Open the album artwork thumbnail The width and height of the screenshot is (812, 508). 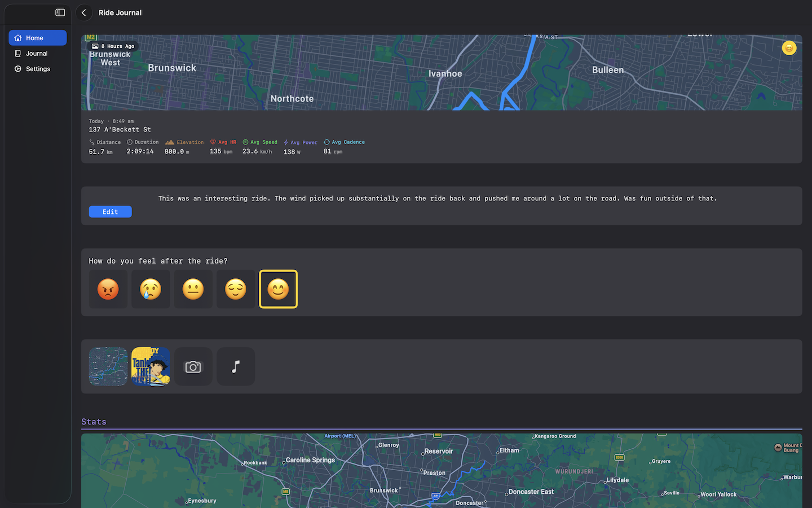pos(151,366)
